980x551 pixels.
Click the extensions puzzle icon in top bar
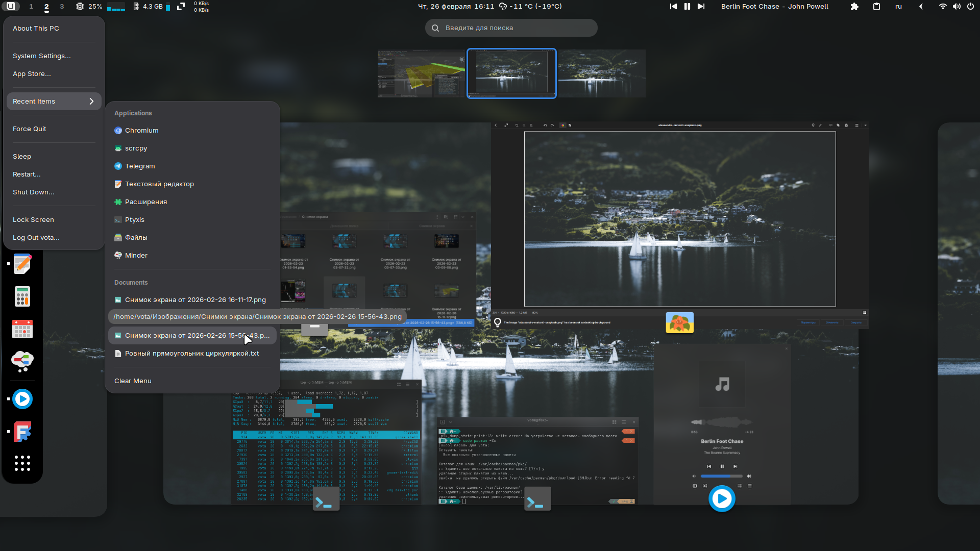[x=854, y=7]
